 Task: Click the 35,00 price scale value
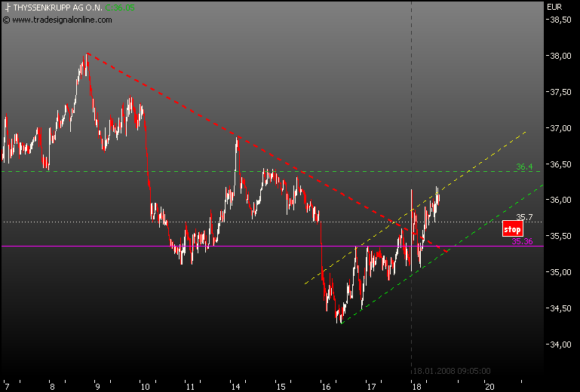coord(559,272)
